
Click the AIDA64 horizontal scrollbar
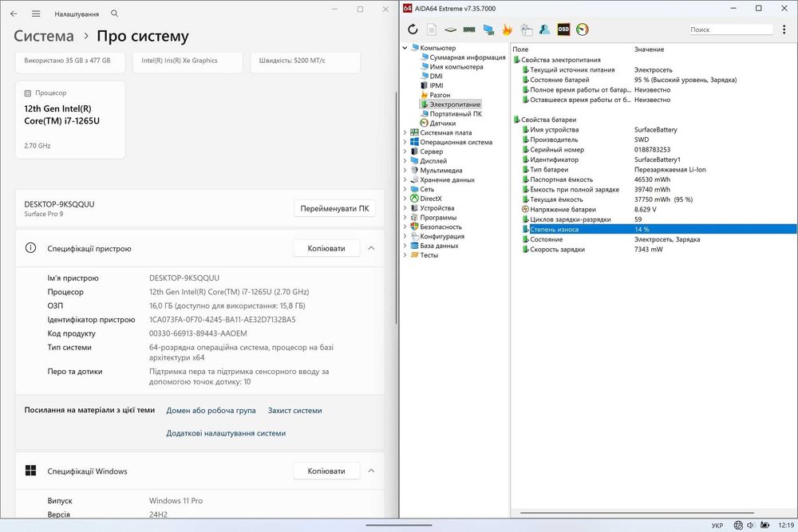click(637, 513)
